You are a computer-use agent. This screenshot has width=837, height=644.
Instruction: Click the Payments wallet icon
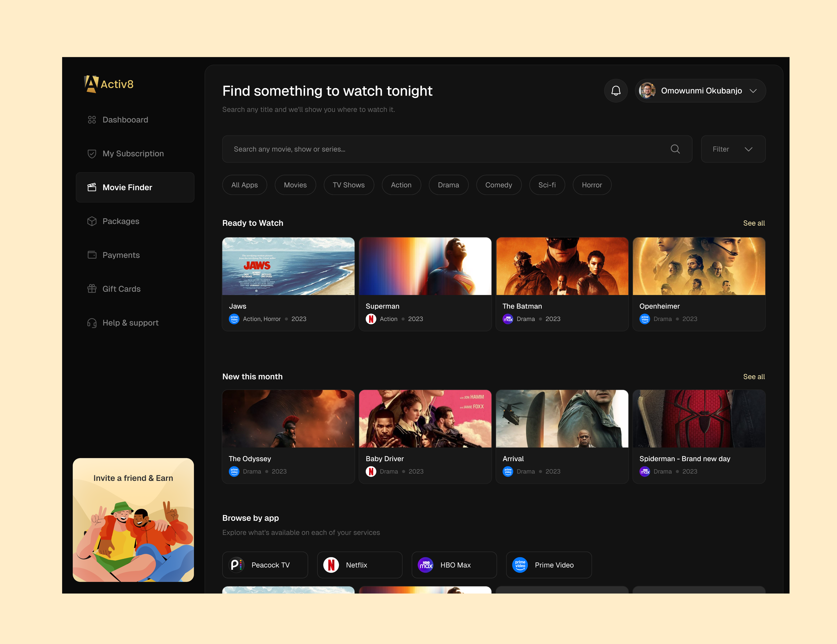[x=92, y=255]
